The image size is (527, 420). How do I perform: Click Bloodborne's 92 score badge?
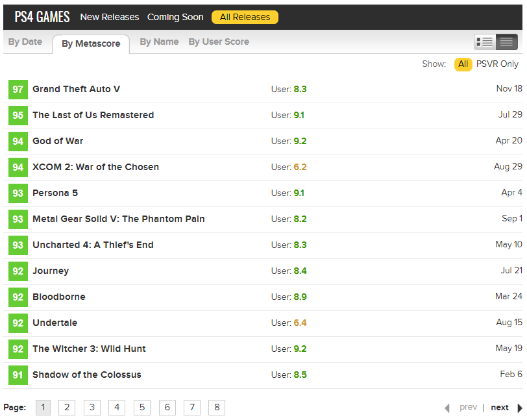(x=18, y=297)
